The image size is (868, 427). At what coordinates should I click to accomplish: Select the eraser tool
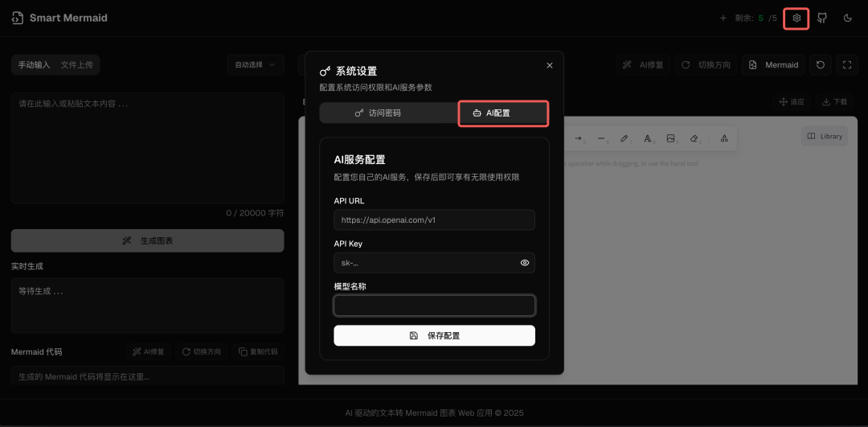coord(694,138)
